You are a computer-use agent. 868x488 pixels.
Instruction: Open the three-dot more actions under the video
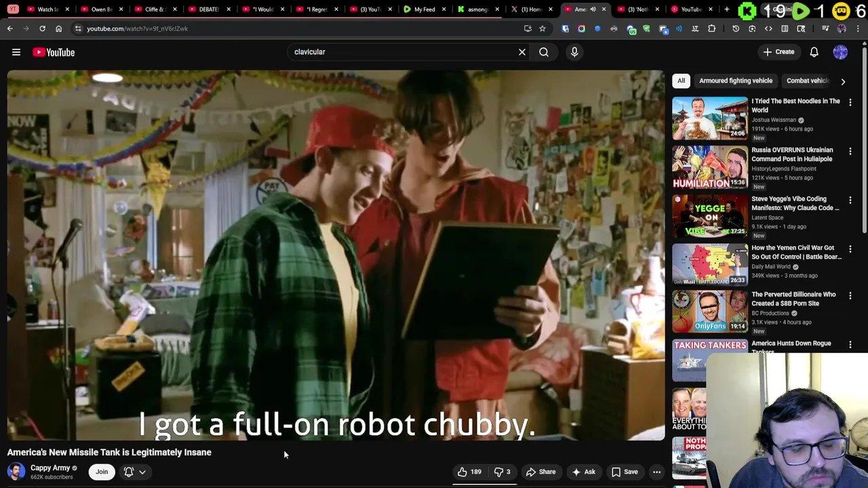click(x=656, y=472)
